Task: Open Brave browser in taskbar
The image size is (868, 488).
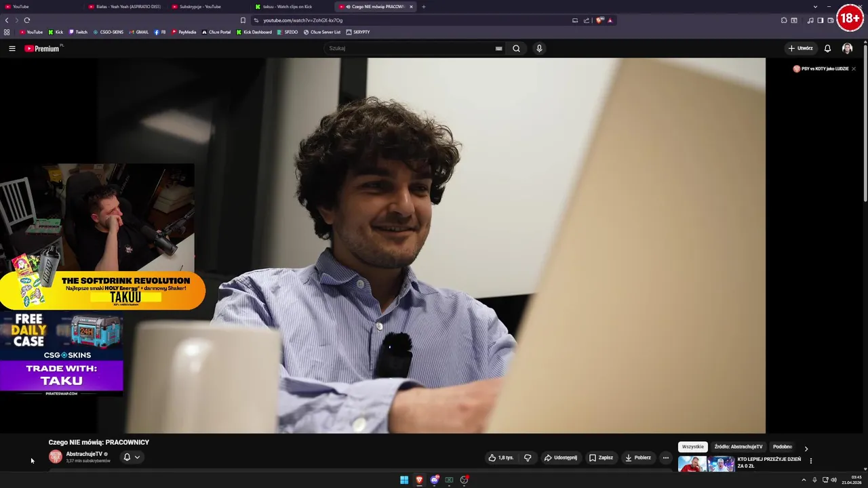Action: pos(419,480)
